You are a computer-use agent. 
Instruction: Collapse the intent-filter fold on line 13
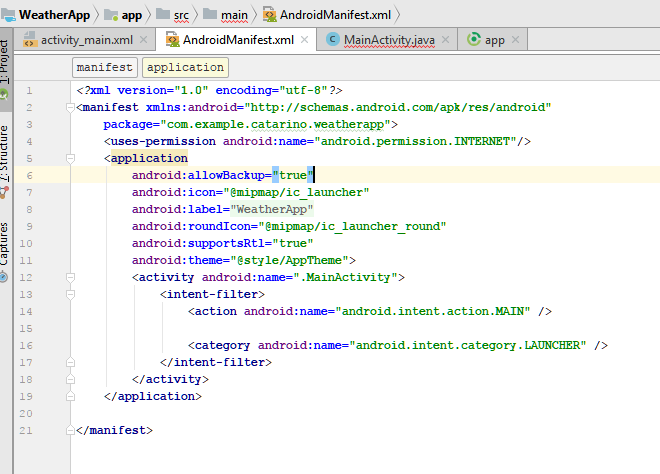(x=70, y=295)
